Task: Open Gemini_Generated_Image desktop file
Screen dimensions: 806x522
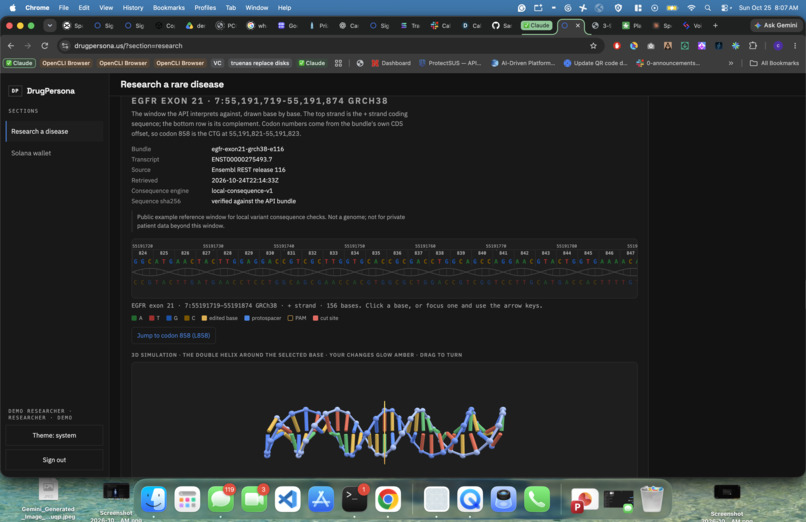Action: pyautogui.click(x=48, y=498)
